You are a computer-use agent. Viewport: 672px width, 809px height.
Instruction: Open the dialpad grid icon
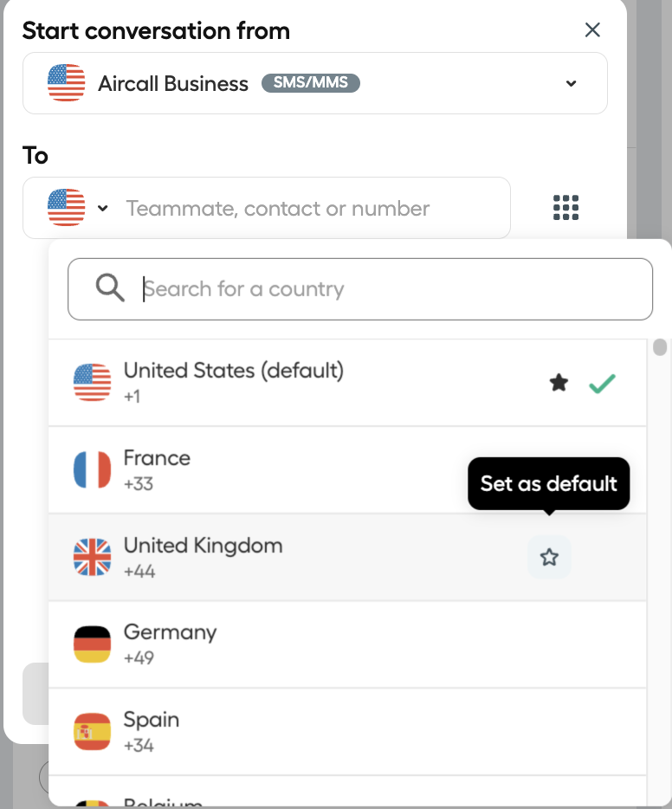(565, 207)
